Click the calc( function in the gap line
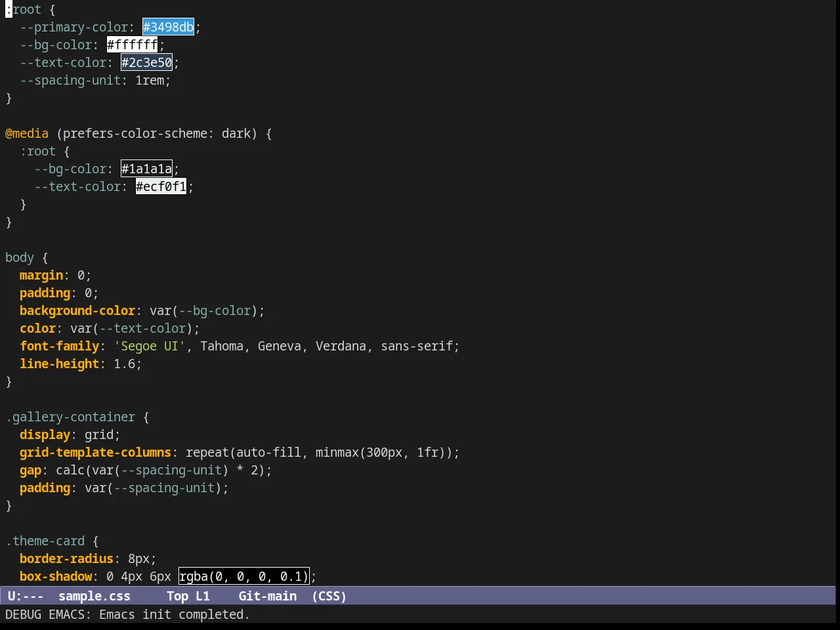840x630 pixels. click(74, 470)
